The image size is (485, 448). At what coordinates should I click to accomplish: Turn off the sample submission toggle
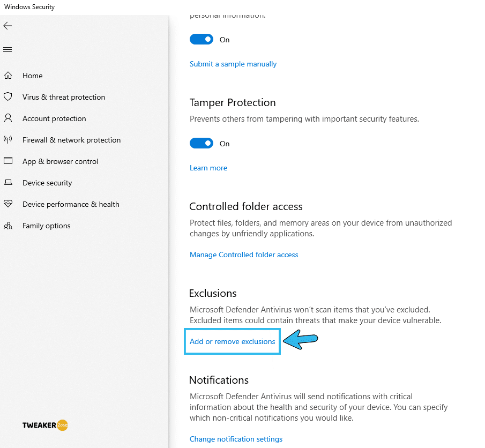pos(202,39)
